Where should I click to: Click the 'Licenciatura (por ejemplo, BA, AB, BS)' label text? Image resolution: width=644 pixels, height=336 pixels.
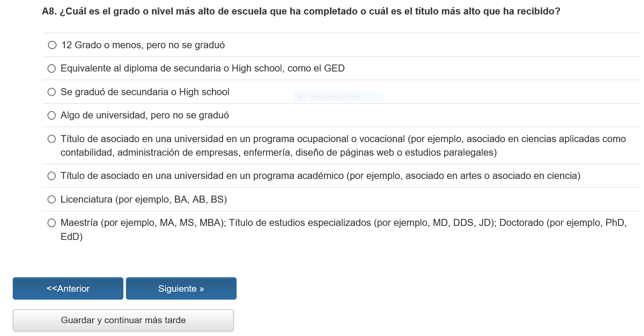point(144,200)
